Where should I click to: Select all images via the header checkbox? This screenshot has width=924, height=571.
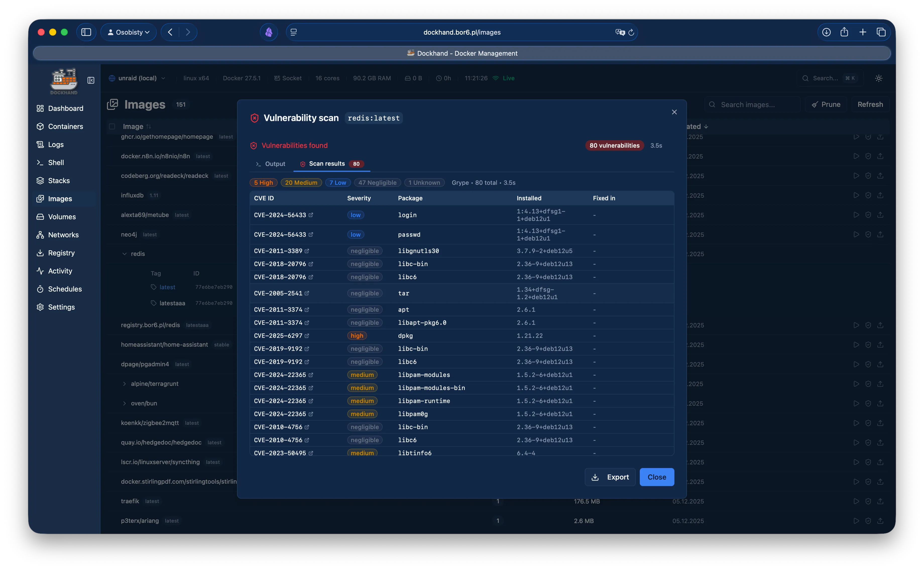pyautogui.click(x=112, y=126)
